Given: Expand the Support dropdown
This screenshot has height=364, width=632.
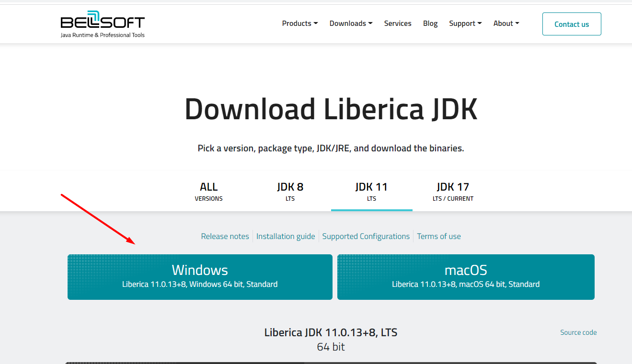Looking at the screenshot, I should (x=465, y=23).
